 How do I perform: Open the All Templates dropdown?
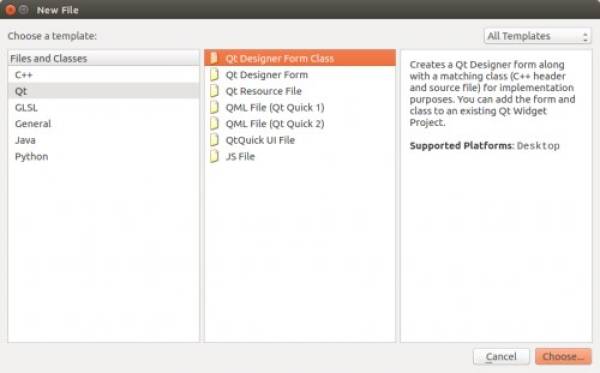click(x=537, y=36)
